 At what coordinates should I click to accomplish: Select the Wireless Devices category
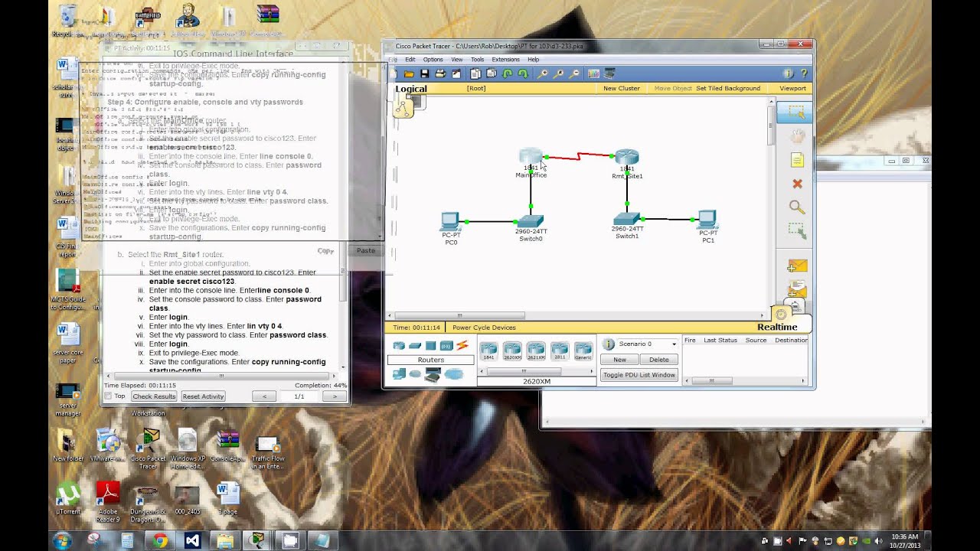[446, 346]
